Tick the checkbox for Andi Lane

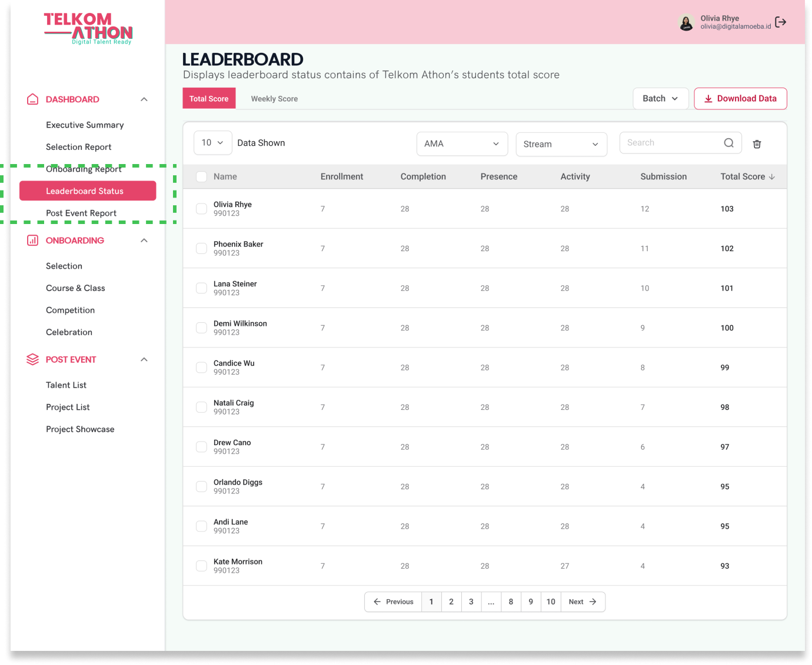pos(201,526)
